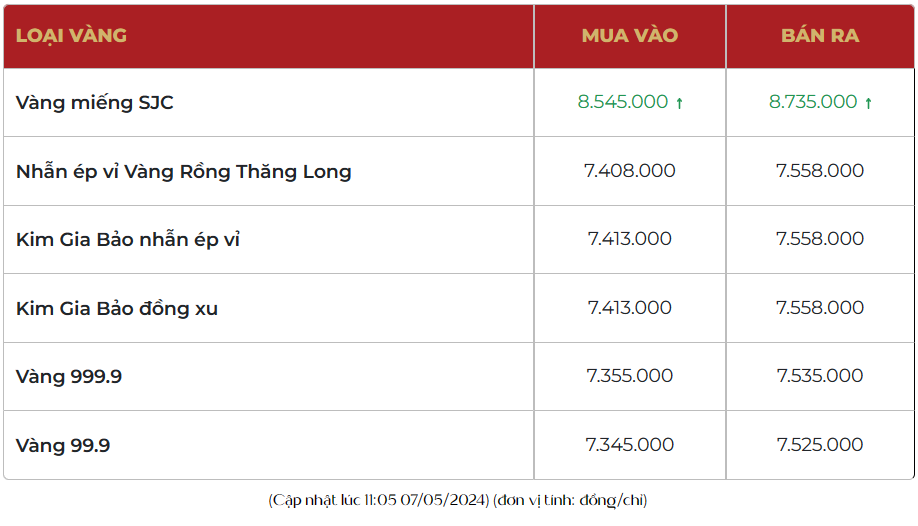This screenshot has width=918, height=526.
Task: Select the buy price 7.408.000
Action: coord(630,171)
